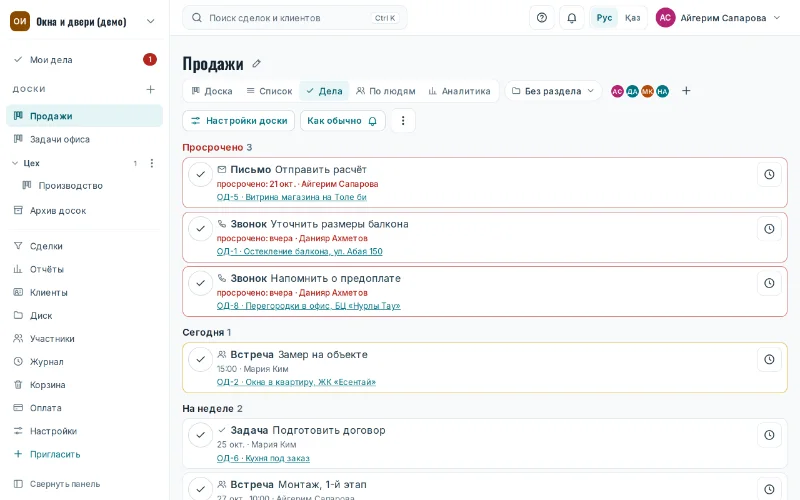Switch language to Каз

632,18
